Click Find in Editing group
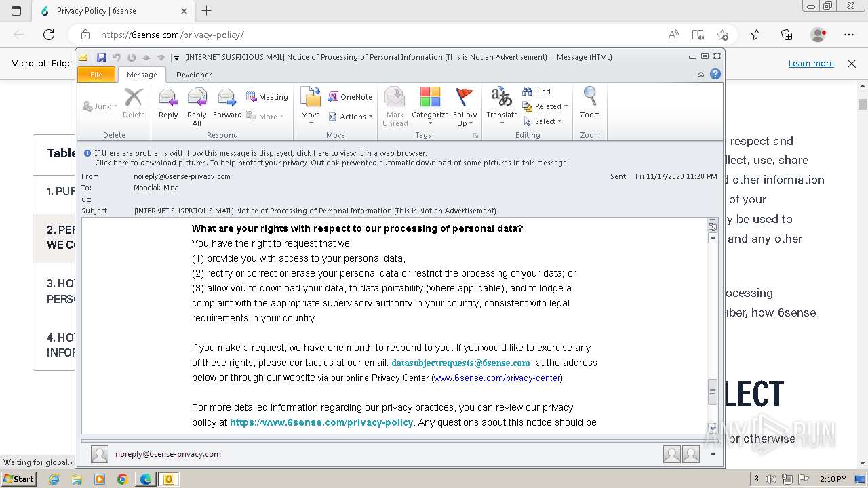Screen dimensions: 868x488 pos(536,91)
